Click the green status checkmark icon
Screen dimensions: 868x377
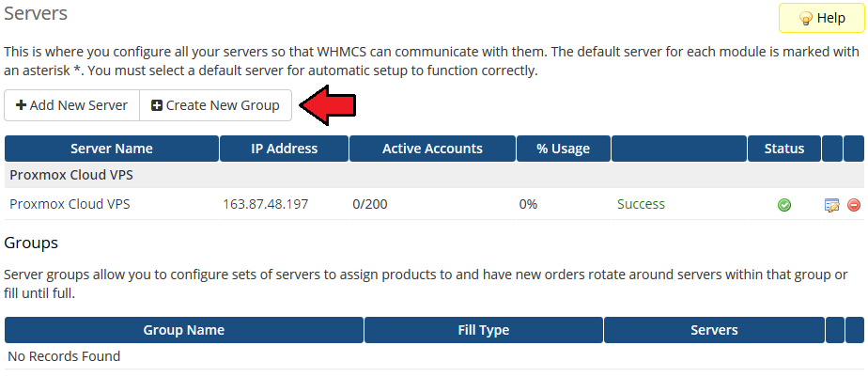point(783,205)
